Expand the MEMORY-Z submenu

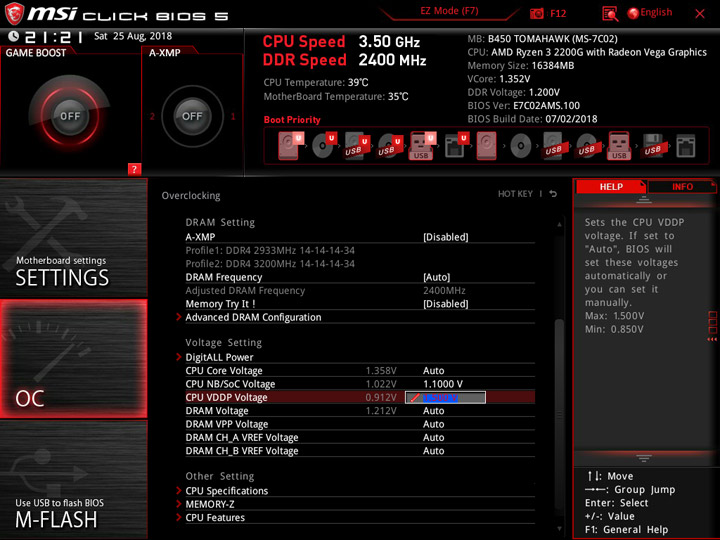point(210,504)
